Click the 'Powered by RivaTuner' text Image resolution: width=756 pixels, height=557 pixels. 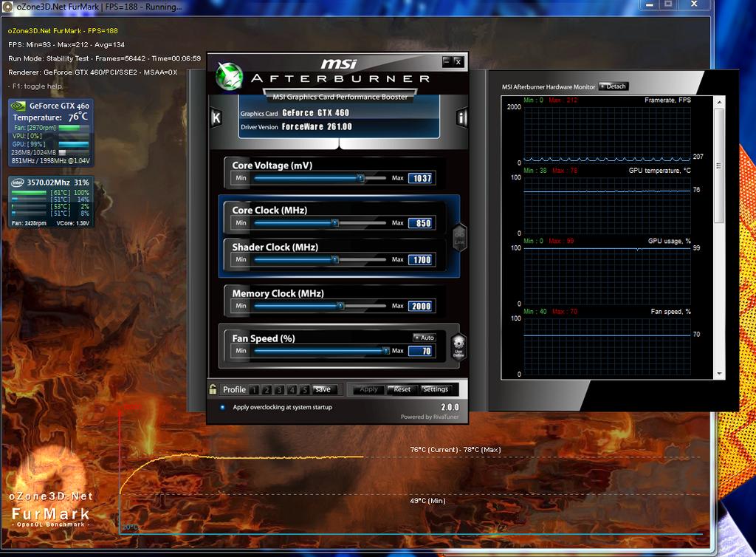point(430,417)
